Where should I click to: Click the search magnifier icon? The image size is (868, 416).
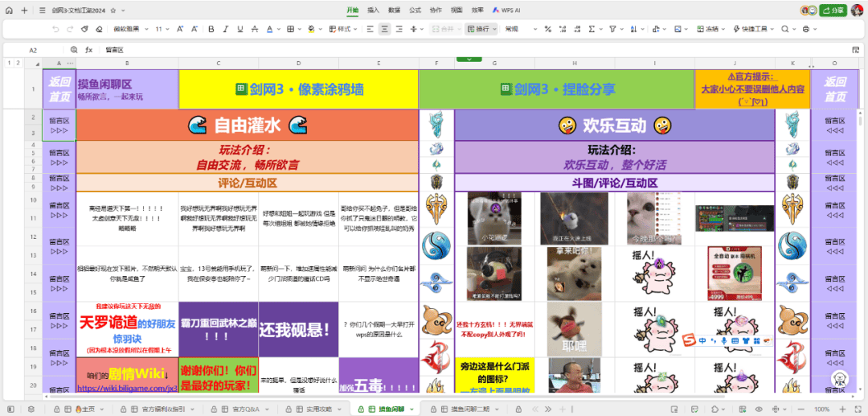pos(785,29)
